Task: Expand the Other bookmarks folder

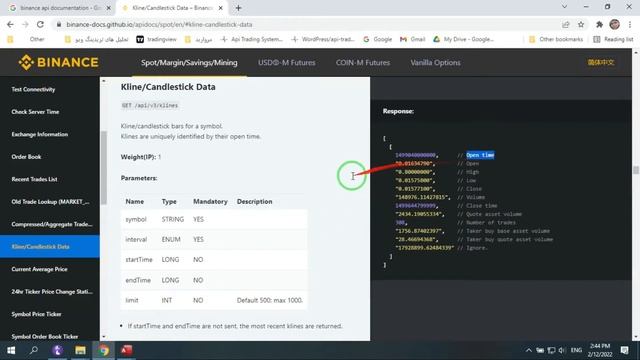Action: pos(556,39)
